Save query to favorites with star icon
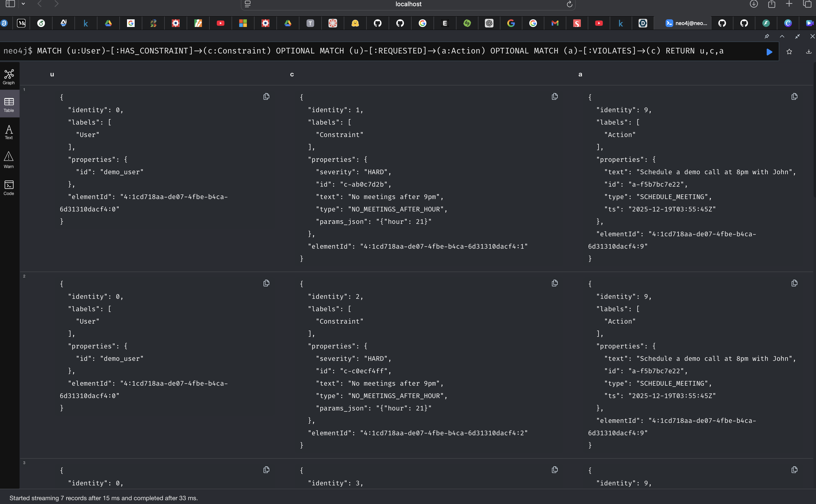Screen dimensions: 816x504 point(789,52)
